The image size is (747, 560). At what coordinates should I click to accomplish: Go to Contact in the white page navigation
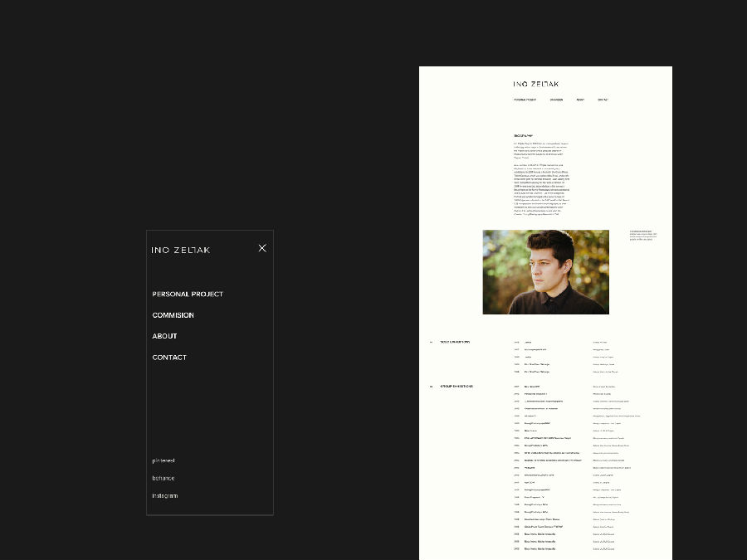pyautogui.click(x=603, y=100)
